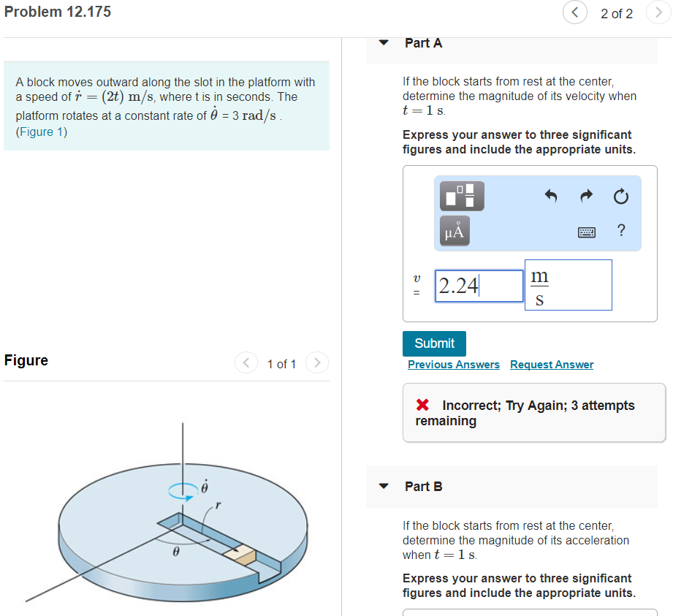The height and width of the screenshot is (616, 673).
Task: Go to next problem with right arrow
Action: click(658, 12)
